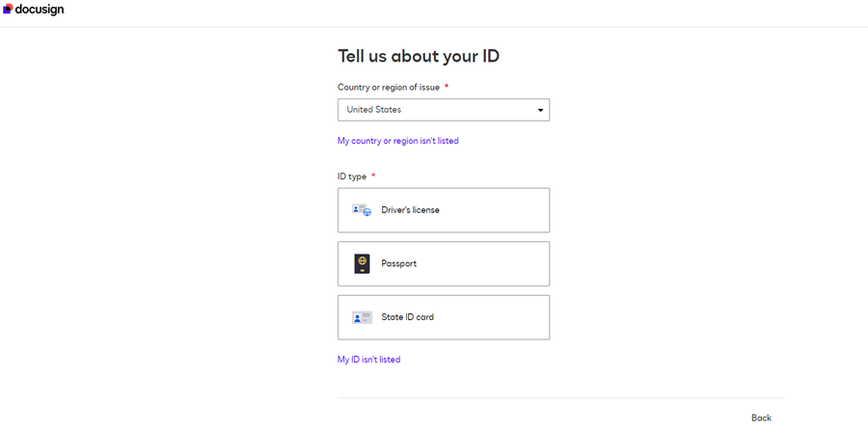Click the Docusign logo icon
The image size is (868, 433).
(8, 10)
